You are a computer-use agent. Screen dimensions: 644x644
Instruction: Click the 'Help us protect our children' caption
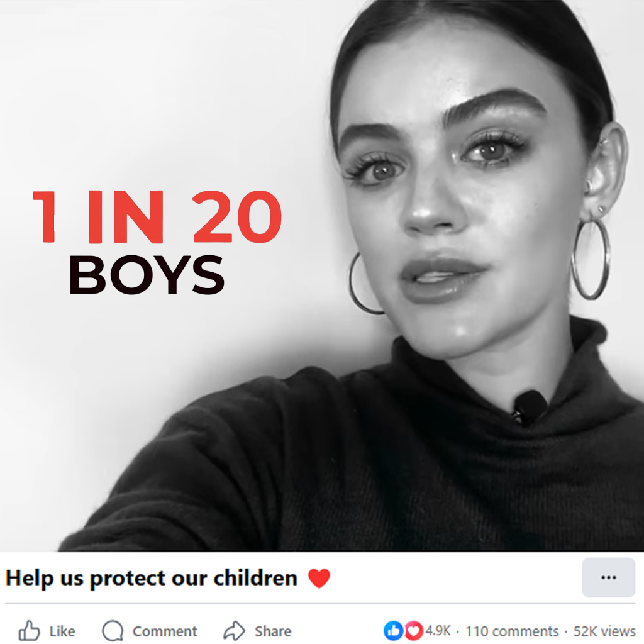[151, 579]
